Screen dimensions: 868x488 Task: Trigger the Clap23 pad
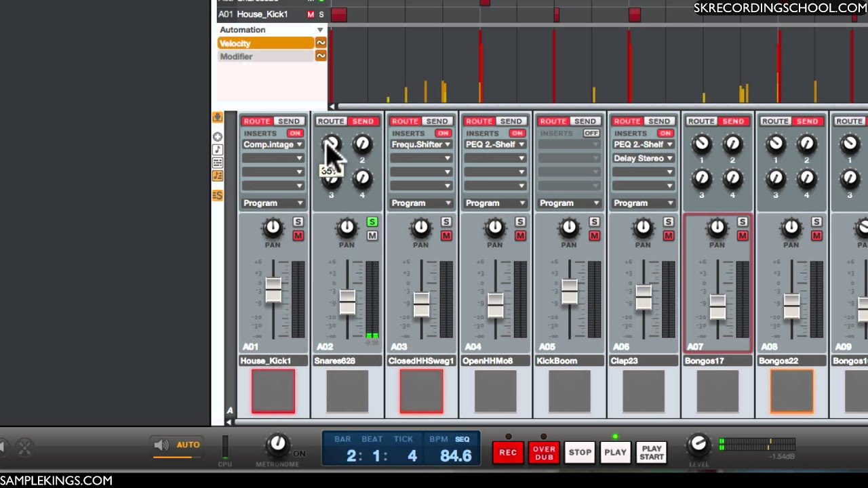(643, 391)
